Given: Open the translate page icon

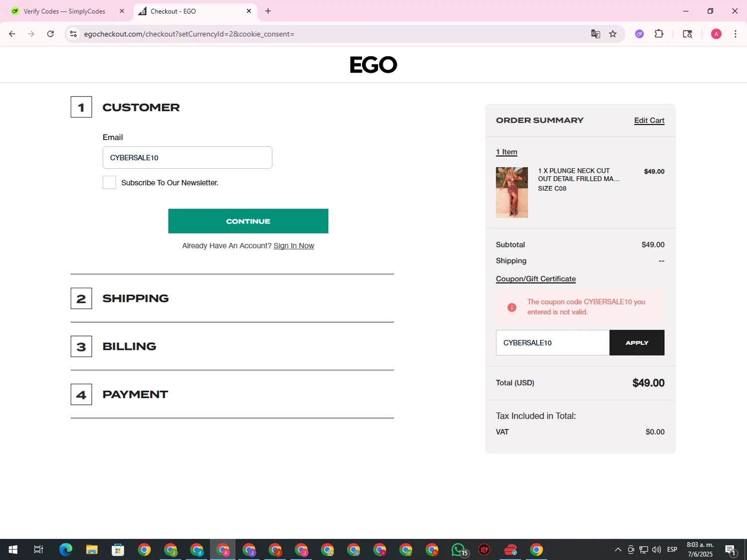Looking at the screenshot, I should point(595,34).
